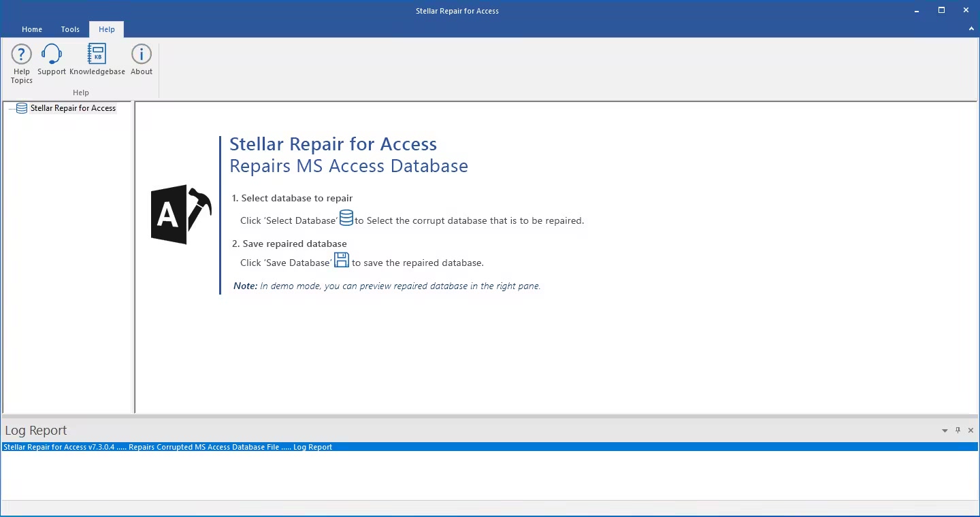Minimize the Stellar Repair window

coord(915,10)
